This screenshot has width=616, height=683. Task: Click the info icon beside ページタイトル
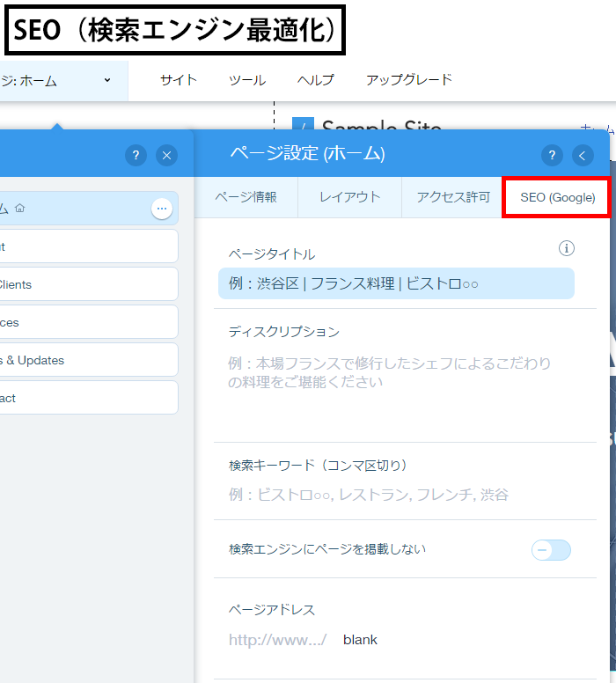[x=567, y=248]
